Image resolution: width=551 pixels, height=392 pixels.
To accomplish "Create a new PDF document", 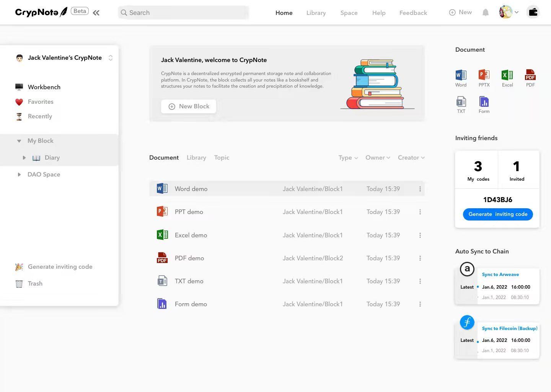I will tap(530, 78).
